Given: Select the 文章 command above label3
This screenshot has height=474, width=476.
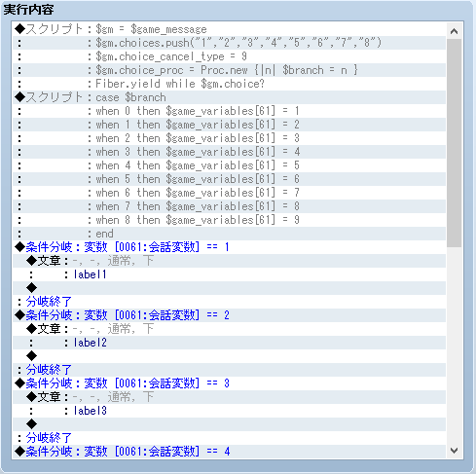Looking at the screenshot, I should 230,397.
